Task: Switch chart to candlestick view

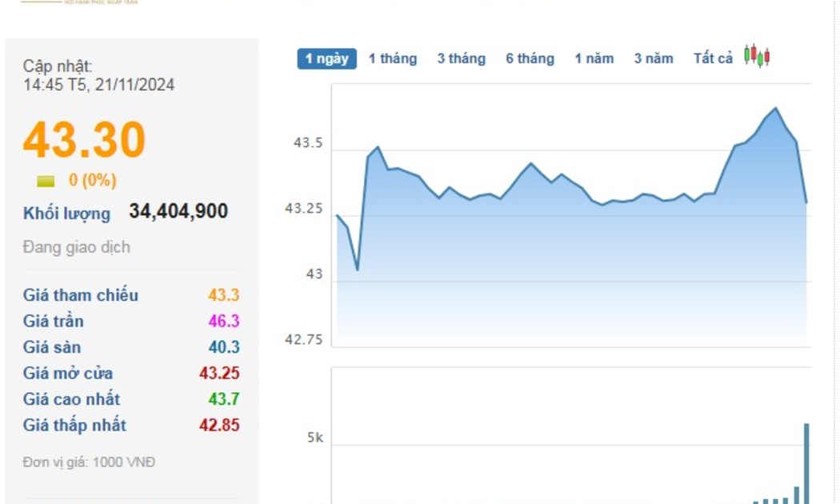Action: [756, 57]
